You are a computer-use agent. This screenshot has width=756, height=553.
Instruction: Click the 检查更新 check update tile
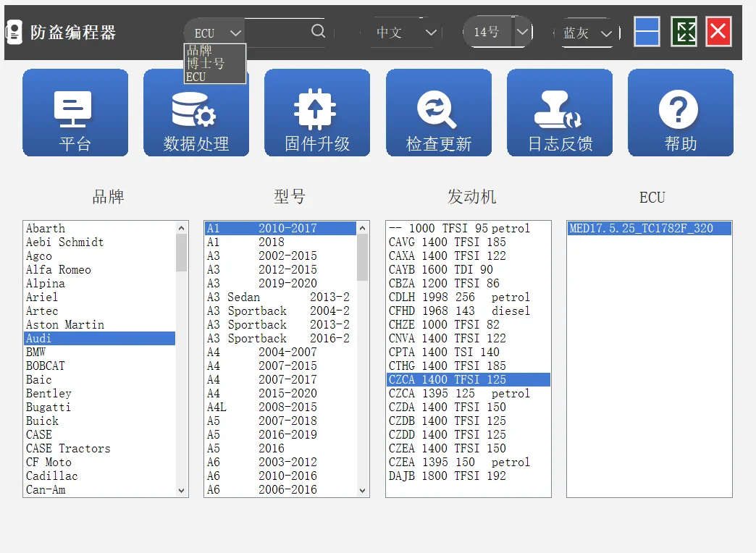[x=439, y=112]
